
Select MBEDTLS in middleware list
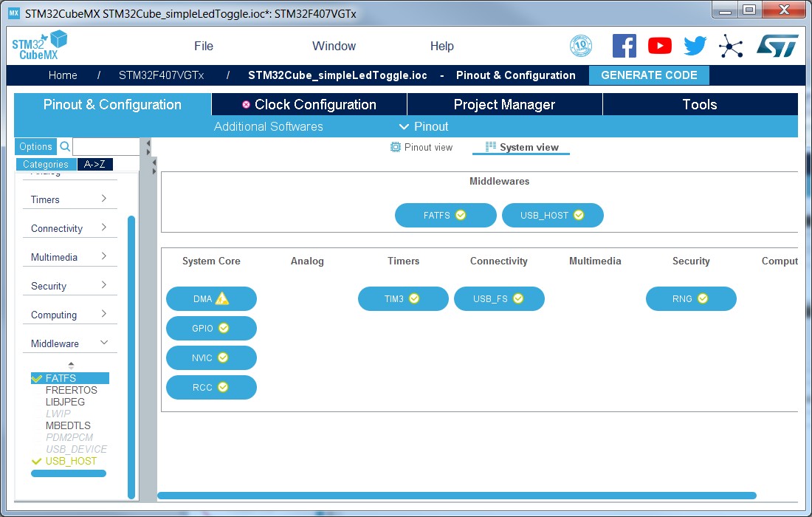click(x=68, y=425)
